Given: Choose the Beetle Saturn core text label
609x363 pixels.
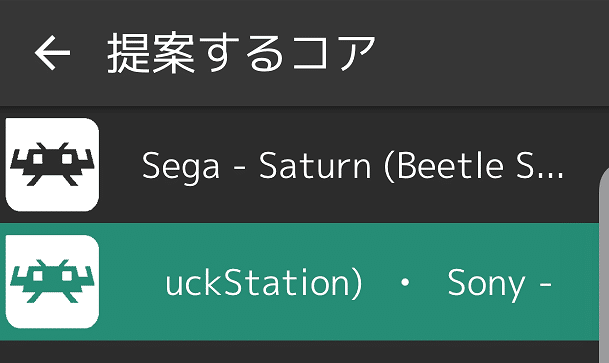Looking at the screenshot, I should point(353,166).
